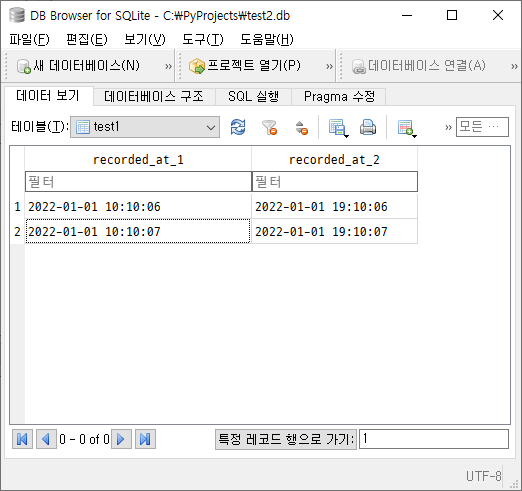Go to the previous page button
Screen dimensions: 522x491
coord(46,439)
